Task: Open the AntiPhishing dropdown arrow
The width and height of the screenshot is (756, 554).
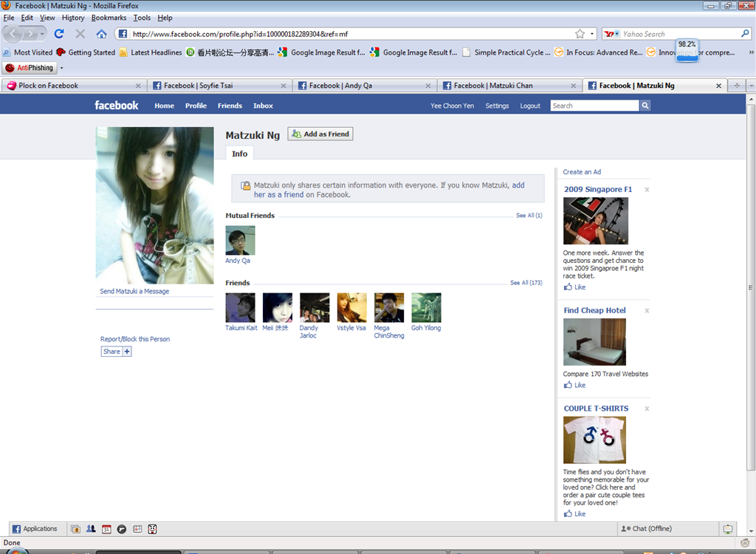Action: [x=62, y=68]
